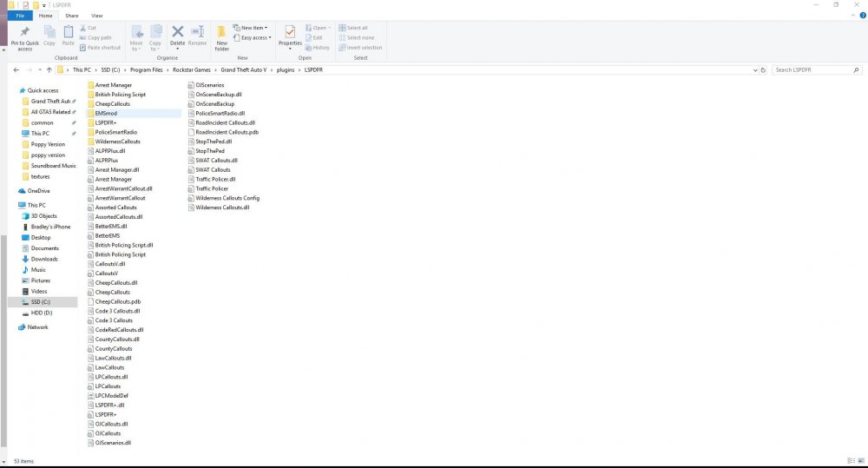The height and width of the screenshot is (468, 868).
Task: Switch to the View ribbon tab
Action: pos(97,16)
